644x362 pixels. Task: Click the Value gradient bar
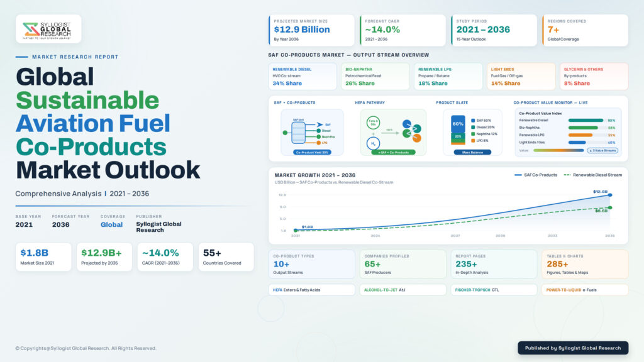point(558,150)
